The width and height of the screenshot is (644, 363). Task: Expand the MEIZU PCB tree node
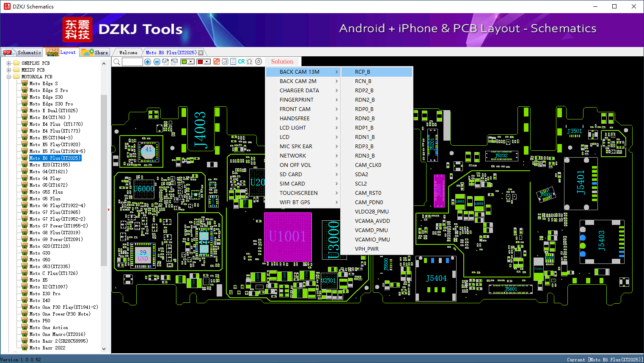point(8,70)
